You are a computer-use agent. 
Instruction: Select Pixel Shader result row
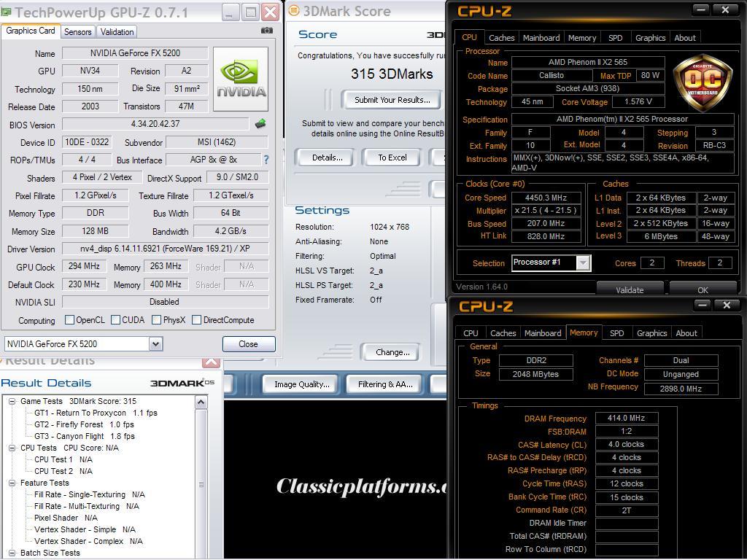pyautogui.click(x=66, y=518)
